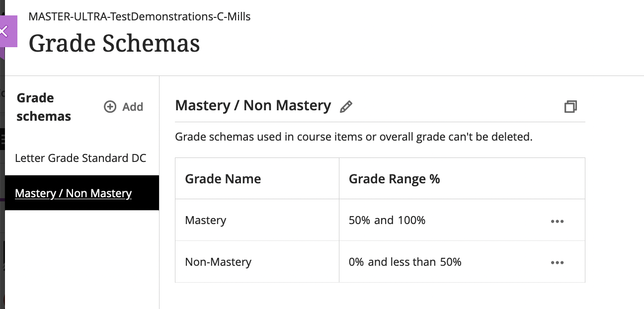This screenshot has height=309, width=644.
Task: Click the Grade Range % column header
Action: (394, 178)
